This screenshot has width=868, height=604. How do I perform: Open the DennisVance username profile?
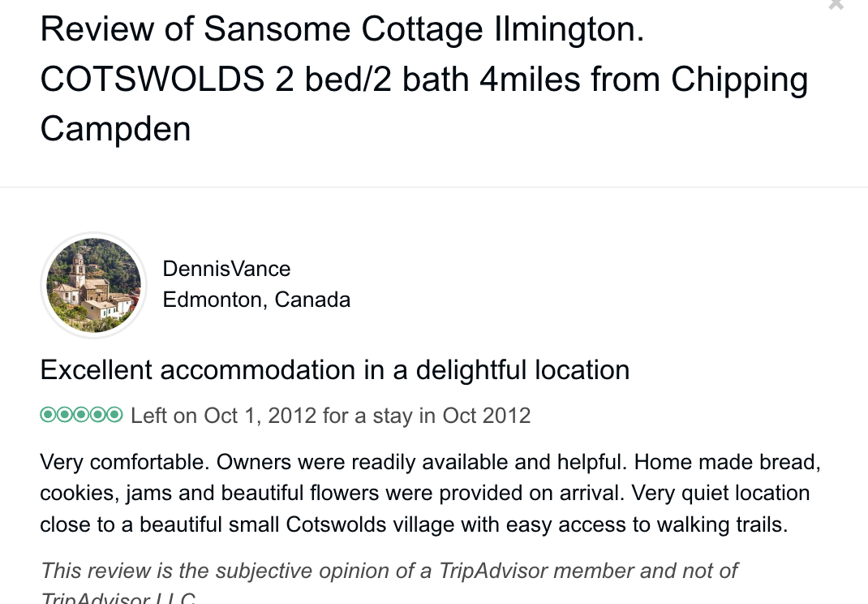tap(226, 269)
